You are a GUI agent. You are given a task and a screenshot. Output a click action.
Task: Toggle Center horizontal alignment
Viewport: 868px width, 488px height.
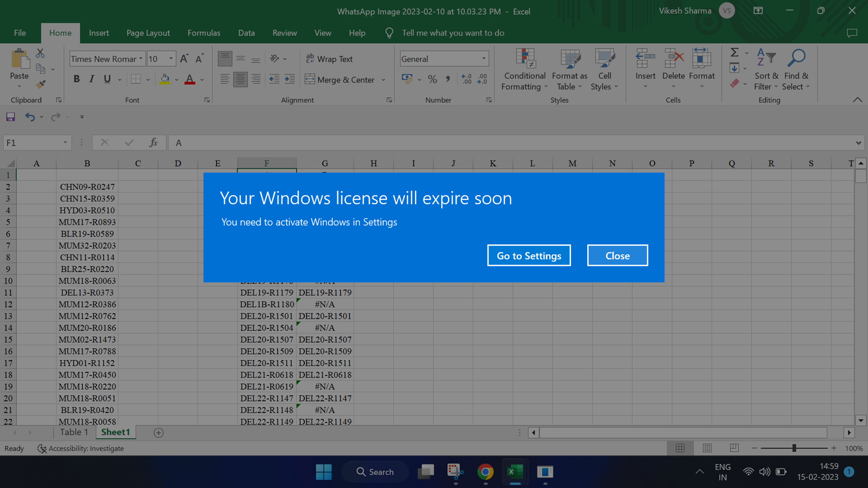(240, 79)
